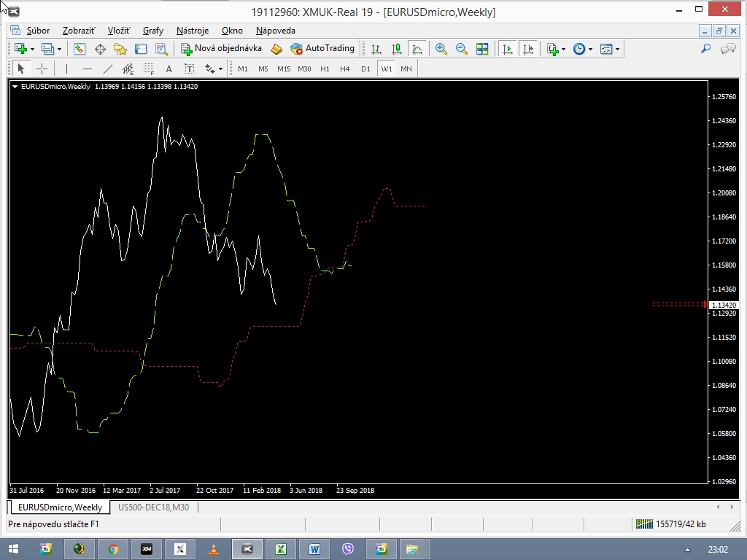The height and width of the screenshot is (560, 747).
Task: Switch chart to H1 timeframe
Action: 325,69
